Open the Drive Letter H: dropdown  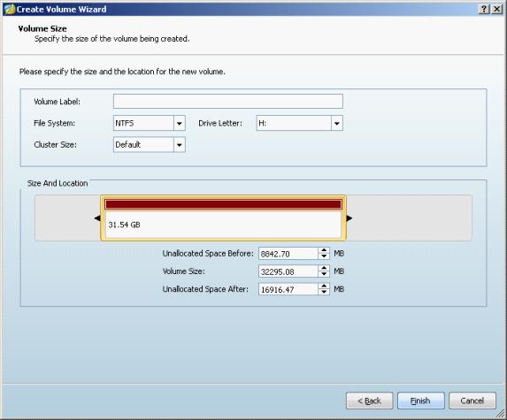[x=336, y=123]
